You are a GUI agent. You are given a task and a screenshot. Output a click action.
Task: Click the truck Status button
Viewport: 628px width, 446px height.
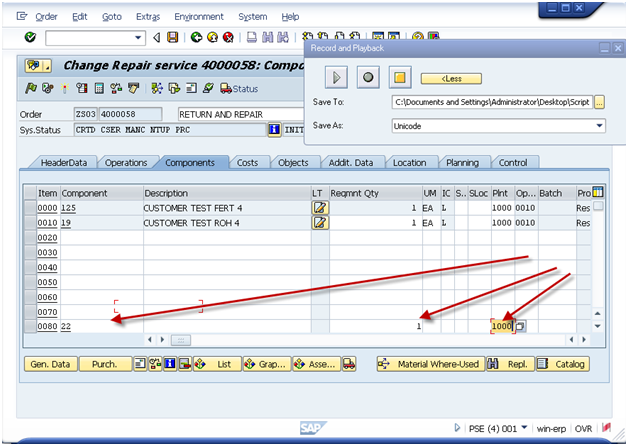click(x=239, y=89)
